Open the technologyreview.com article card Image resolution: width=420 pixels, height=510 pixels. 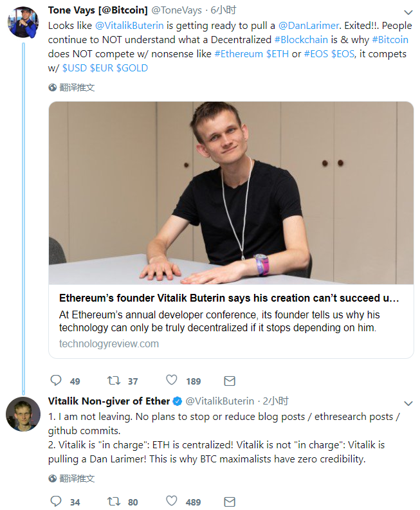click(x=231, y=230)
